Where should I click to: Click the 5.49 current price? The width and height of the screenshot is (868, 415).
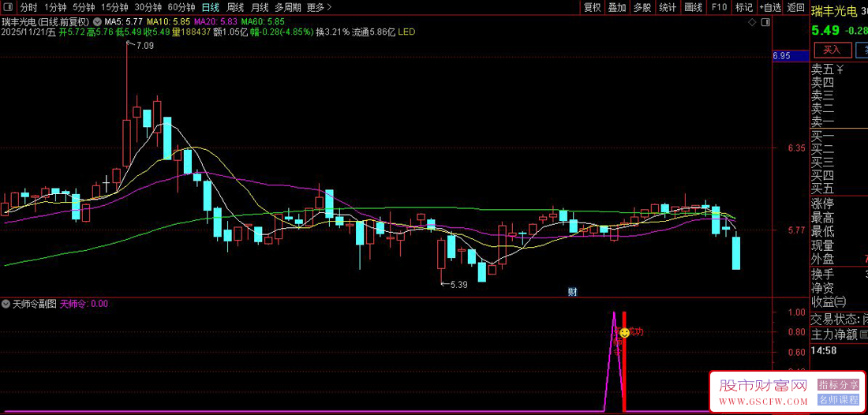coord(825,31)
